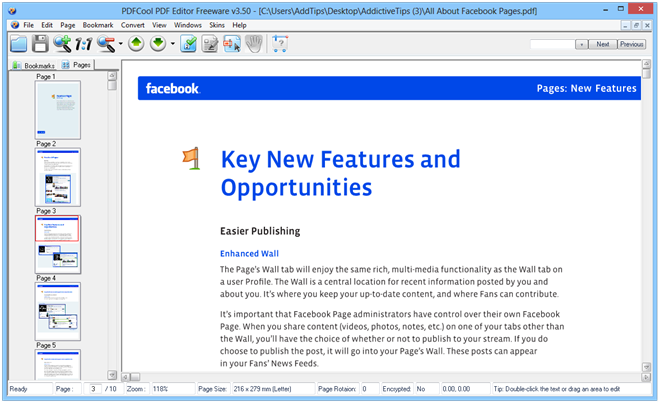Click the orange flag icon in the page
The image size is (660, 403).
[x=192, y=158]
